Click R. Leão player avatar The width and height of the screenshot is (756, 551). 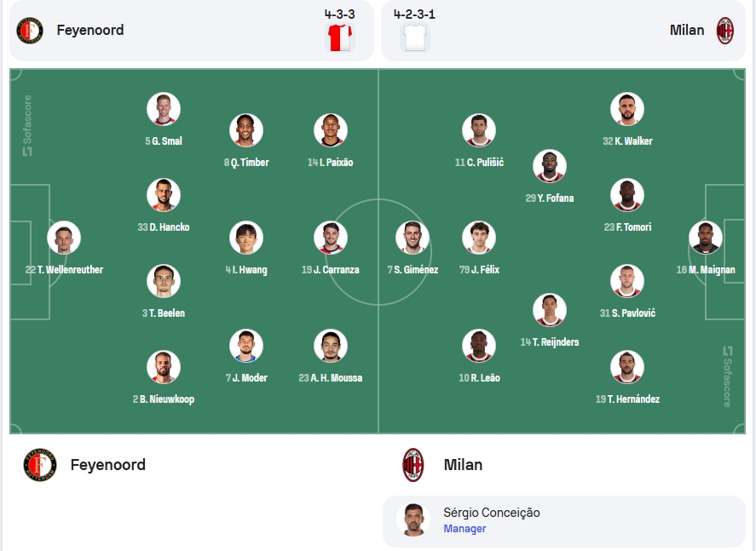pyautogui.click(x=479, y=346)
